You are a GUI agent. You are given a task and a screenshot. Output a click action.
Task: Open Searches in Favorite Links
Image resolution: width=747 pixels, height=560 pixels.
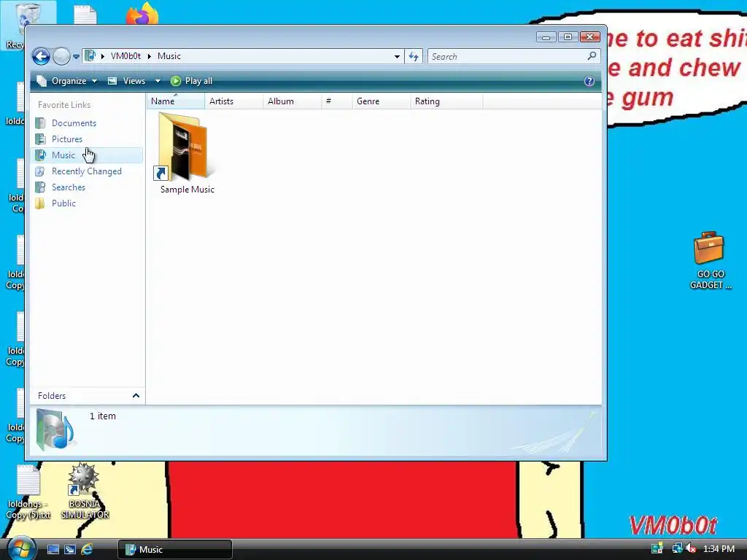pyautogui.click(x=68, y=187)
